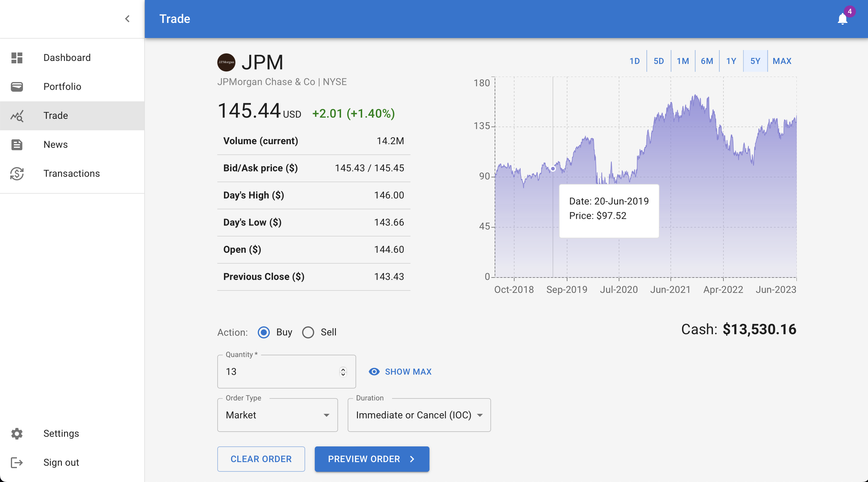Click the Cash balance $13,530.16
This screenshot has height=482, width=868.
click(759, 329)
